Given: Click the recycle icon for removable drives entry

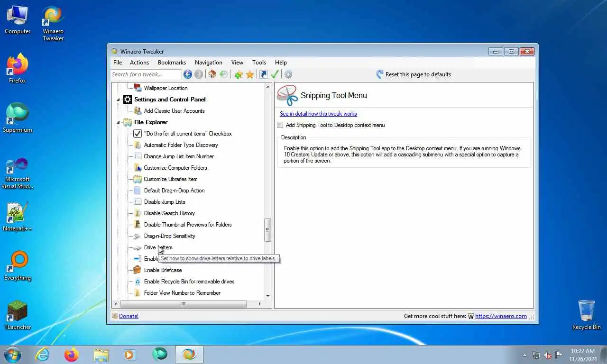Looking at the screenshot, I should 138,281.
